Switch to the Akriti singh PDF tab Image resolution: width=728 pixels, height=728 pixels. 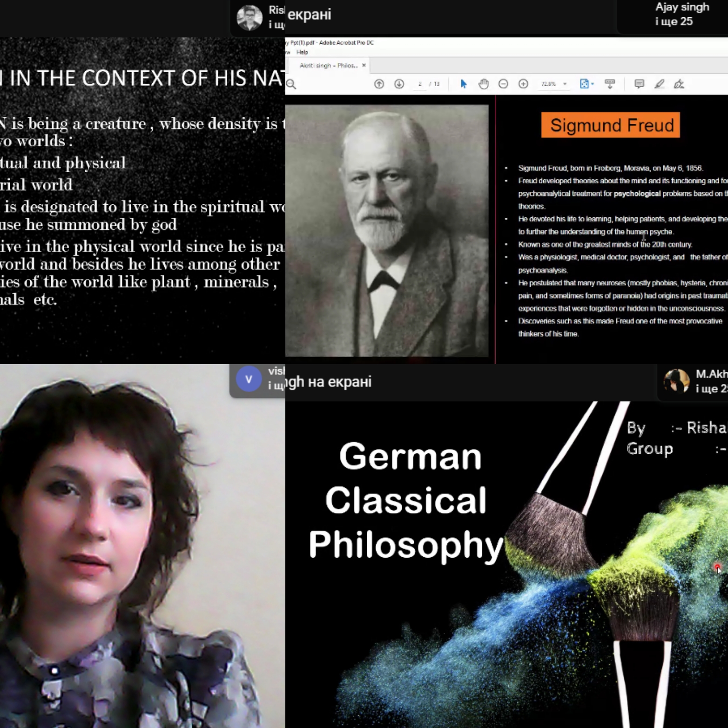(328, 66)
